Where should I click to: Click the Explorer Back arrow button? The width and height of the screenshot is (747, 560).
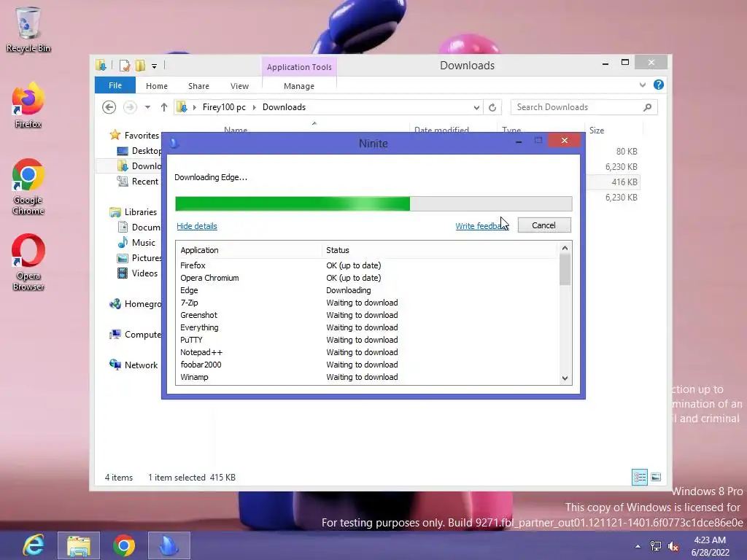point(109,107)
